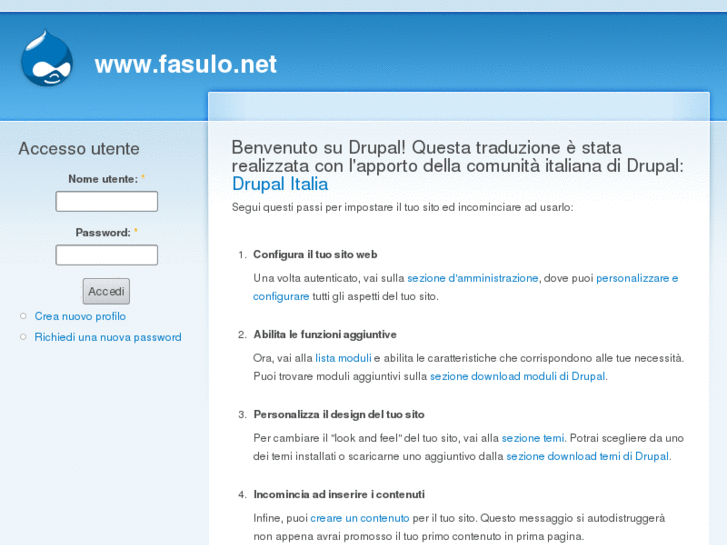Viewport: 727px width, 545px height.
Task: Click the Accedi login button
Action: pyautogui.click(x=106, y=291)
